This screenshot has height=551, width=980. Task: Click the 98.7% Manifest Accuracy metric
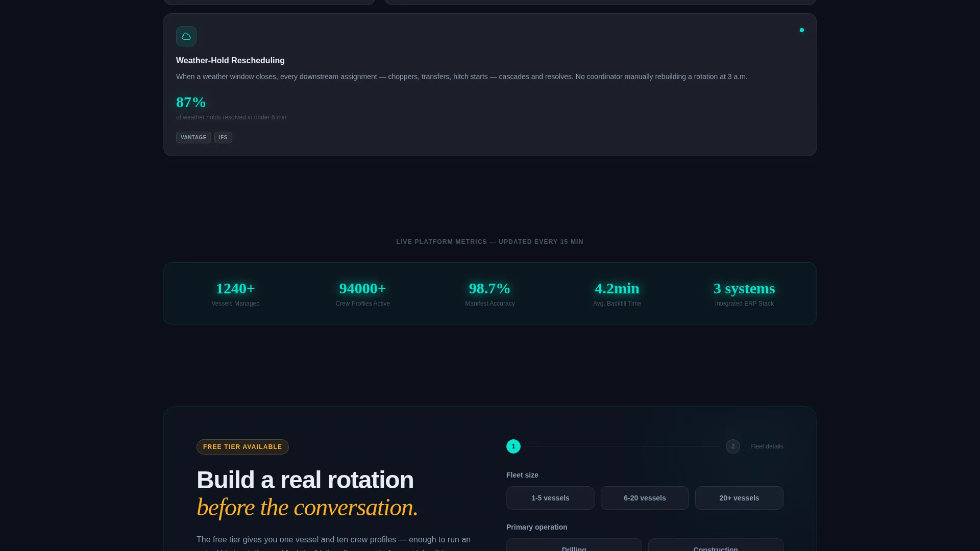coord(489,294)
